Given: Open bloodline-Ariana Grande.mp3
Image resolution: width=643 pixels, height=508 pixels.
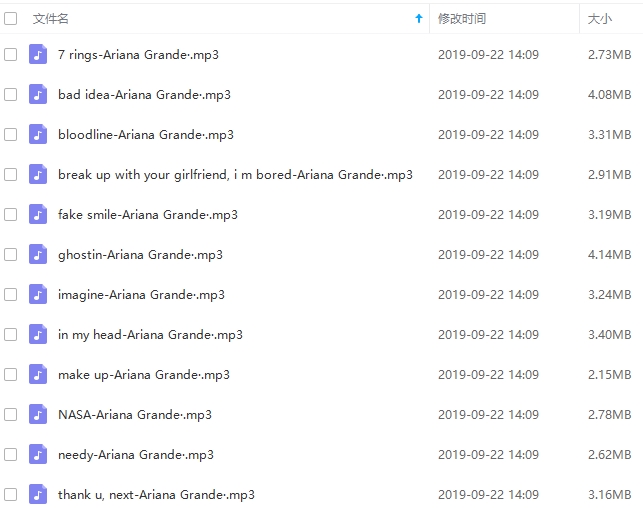Looking at the screenshot, I should point(146,135).
